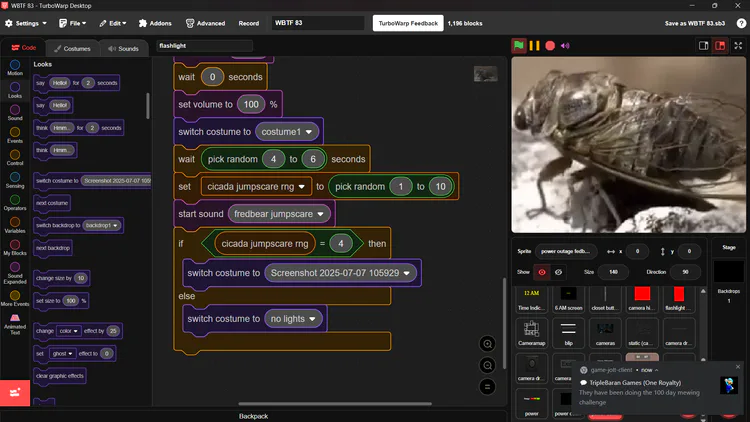Click the Record menu item

coord(249,23)
